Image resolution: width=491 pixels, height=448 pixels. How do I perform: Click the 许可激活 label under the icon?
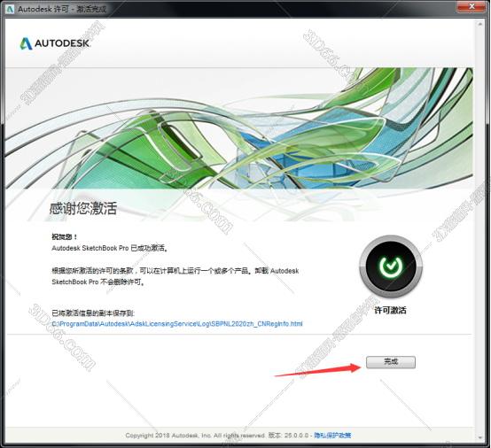[x=391, y=311]
